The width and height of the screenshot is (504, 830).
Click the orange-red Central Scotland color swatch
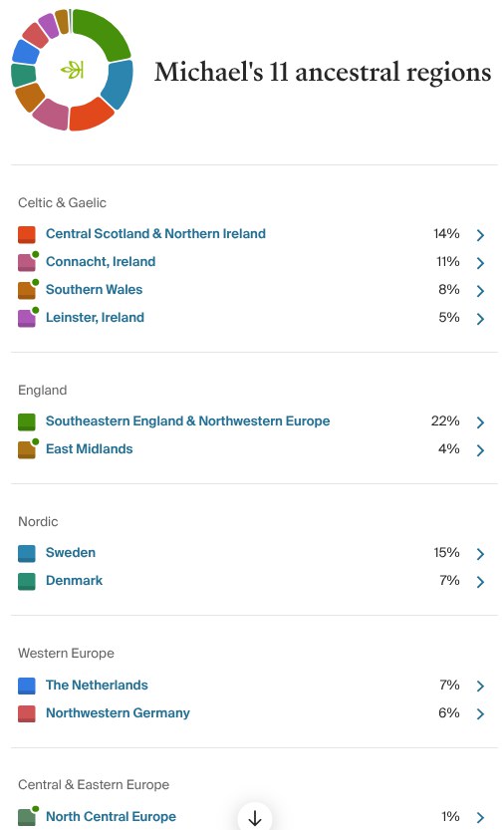point(27,234)
